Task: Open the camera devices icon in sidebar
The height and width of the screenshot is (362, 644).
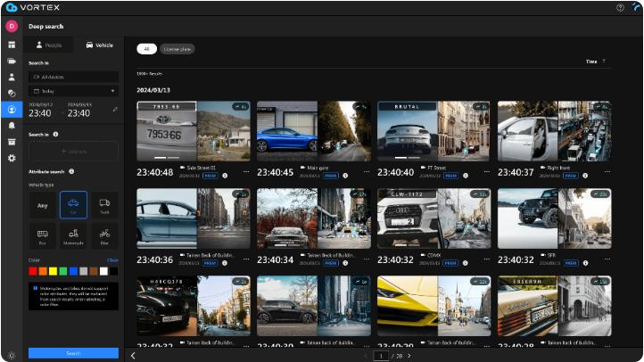Action: [12, 61]
